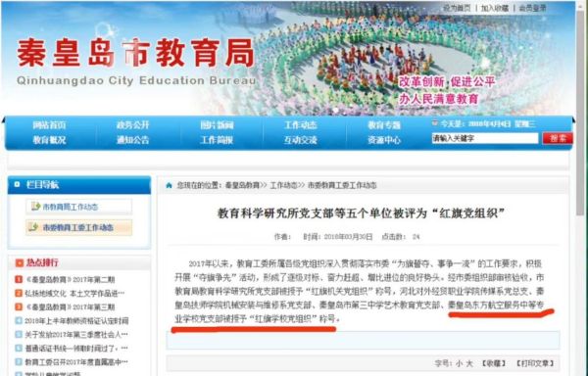Click the 栏目导航 section heading

point(42,185)
